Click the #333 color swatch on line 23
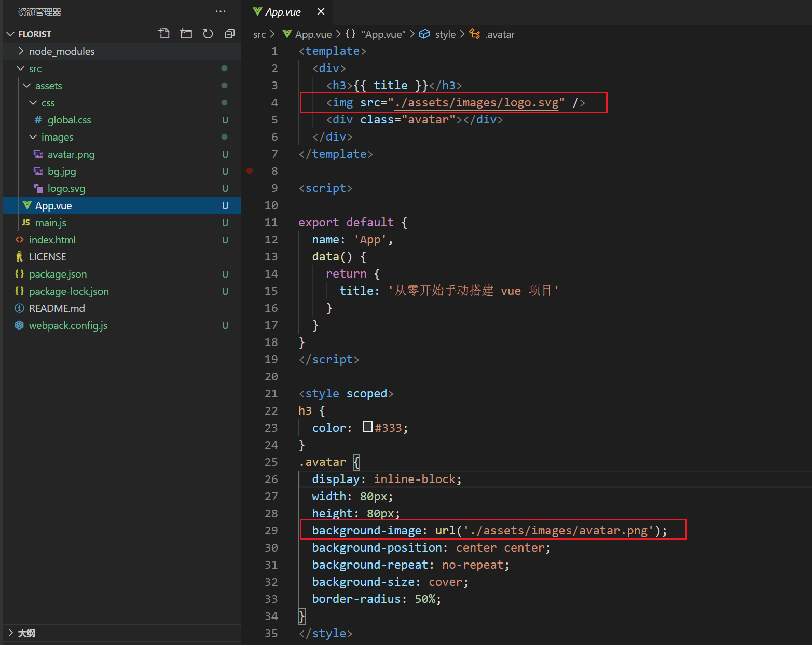 367,427
